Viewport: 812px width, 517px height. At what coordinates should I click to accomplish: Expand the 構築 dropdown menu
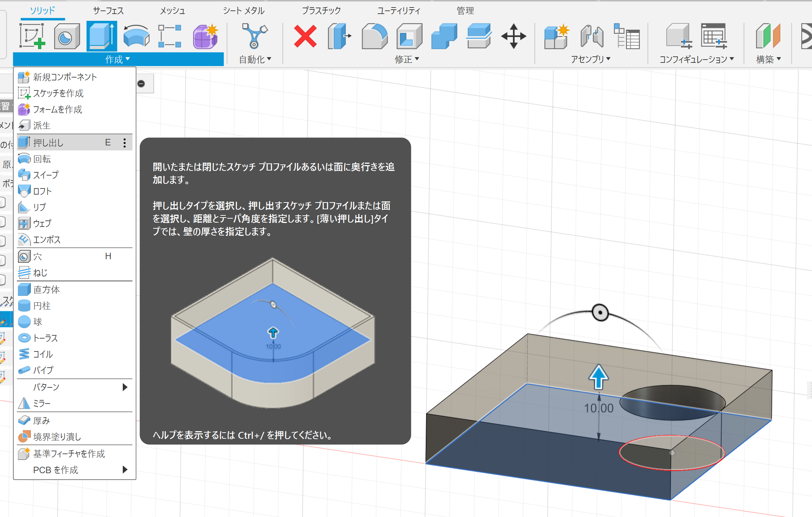click(x=768, y=59)
